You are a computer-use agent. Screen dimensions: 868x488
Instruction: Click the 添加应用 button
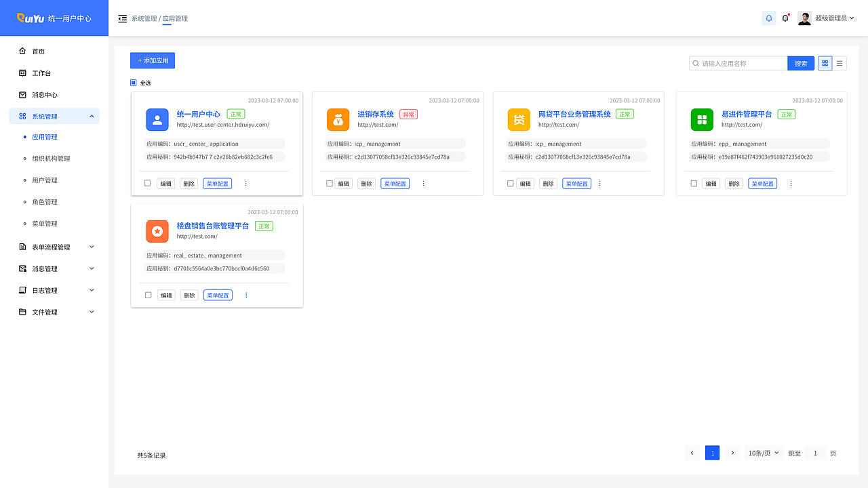coord(153,60)
